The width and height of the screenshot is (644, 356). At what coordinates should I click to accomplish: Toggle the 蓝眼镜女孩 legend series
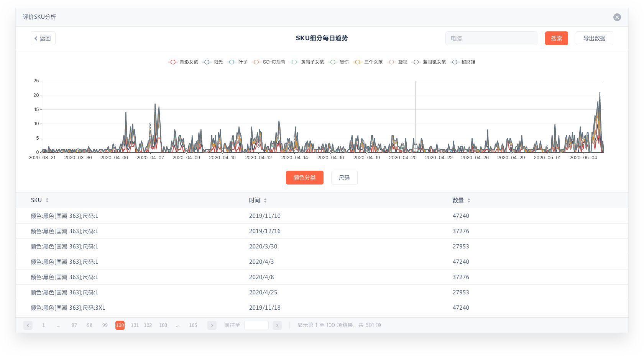(x=429, y=62)
